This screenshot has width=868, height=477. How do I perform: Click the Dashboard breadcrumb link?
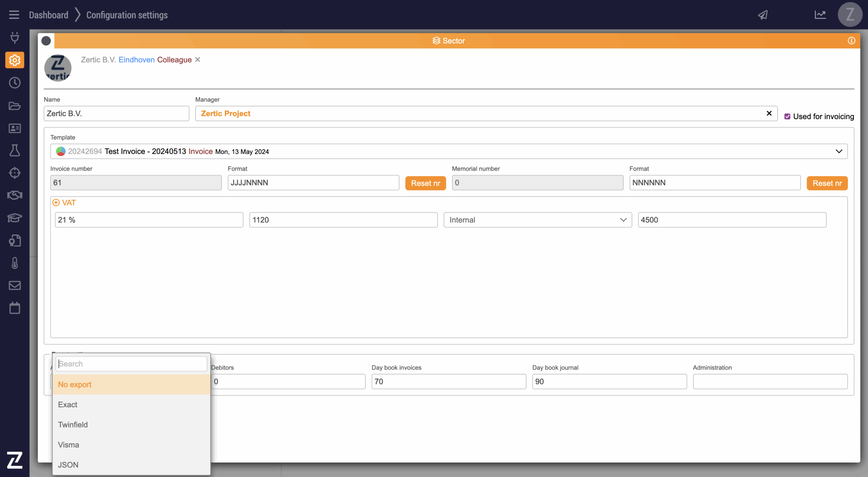48,15
